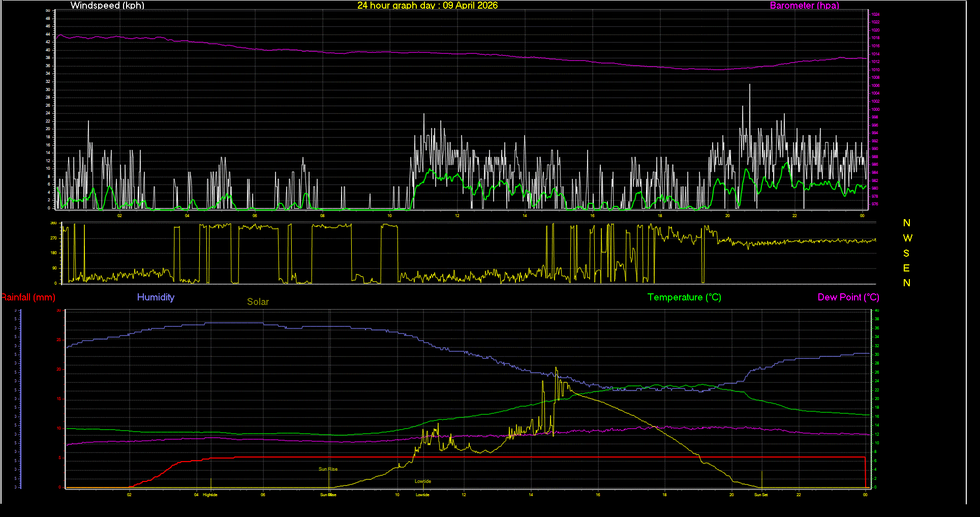Click the E wind direction letter
The width and height of the screenshot is (980, 517).
coord(906,268)
